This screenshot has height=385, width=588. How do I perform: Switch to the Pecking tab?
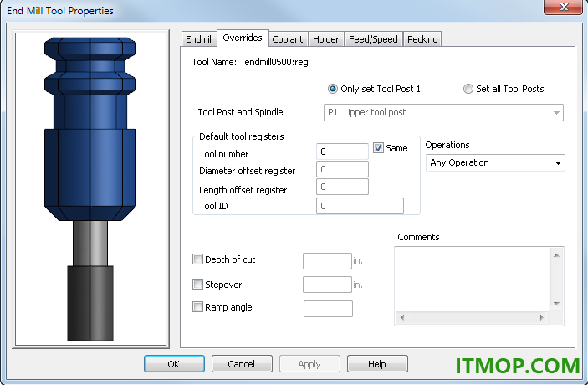(422, 39)
